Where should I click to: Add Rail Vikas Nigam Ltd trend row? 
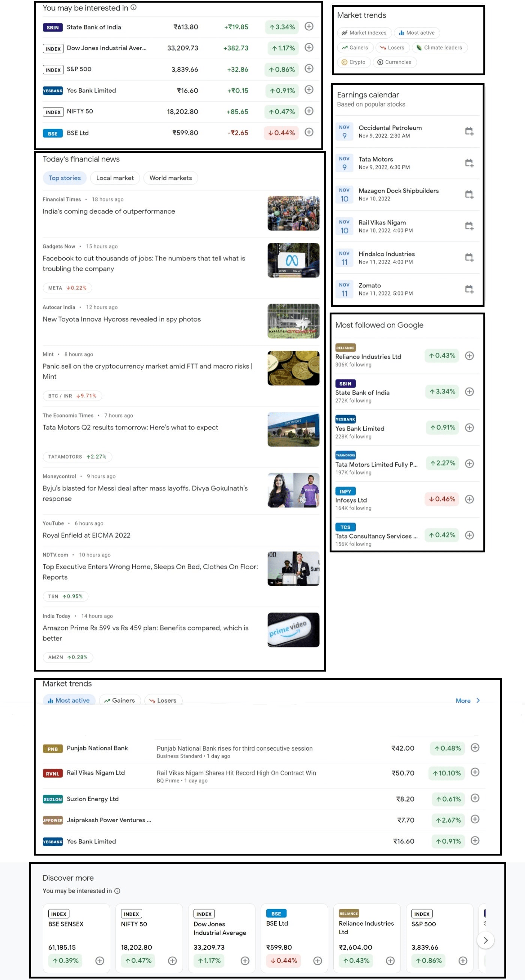coord(475,772)
